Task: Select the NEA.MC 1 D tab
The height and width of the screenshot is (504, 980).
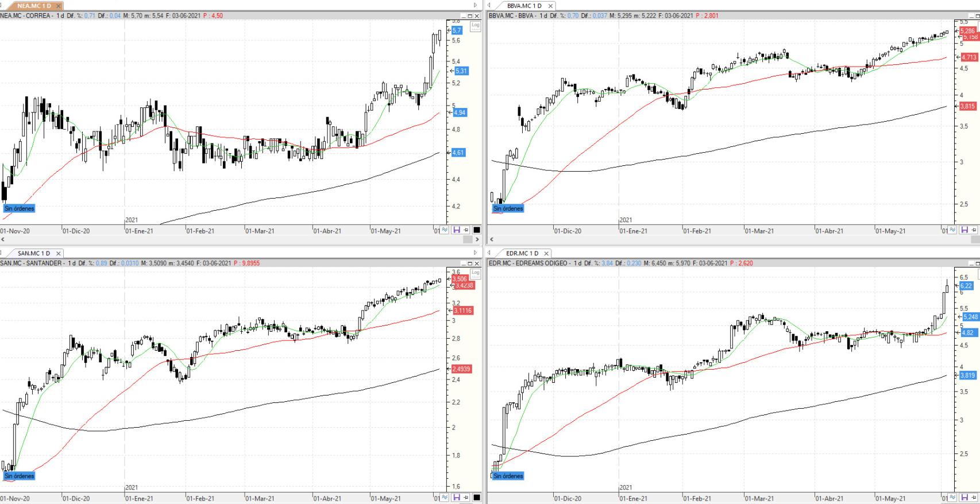Action: click(x=34, y=6)
